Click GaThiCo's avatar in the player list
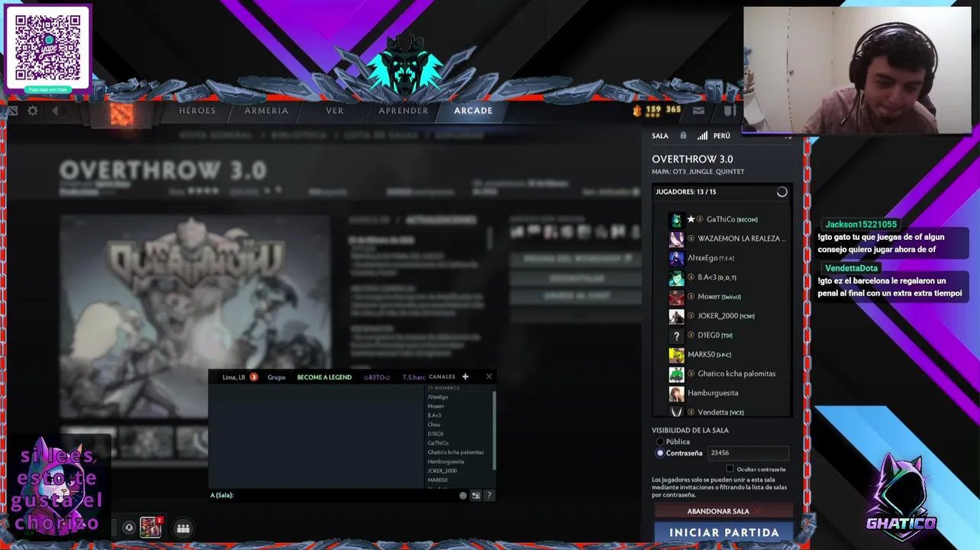The height and width of the screenshot is (550, 980). [x=676, y=220]
